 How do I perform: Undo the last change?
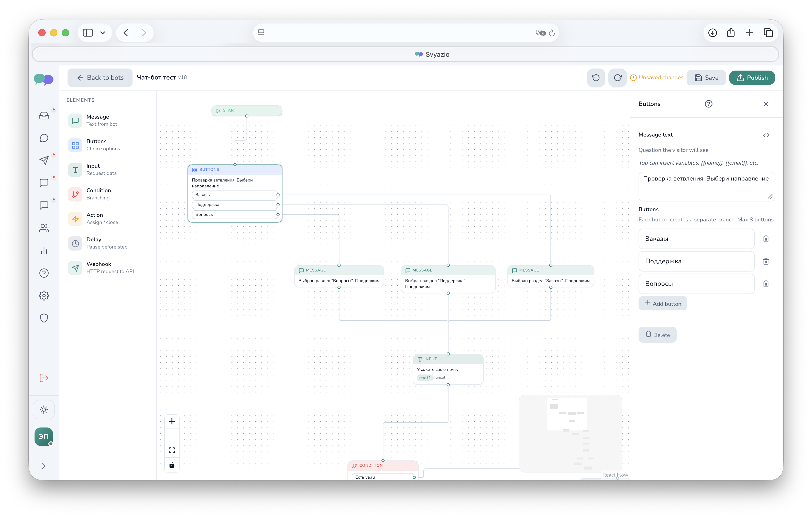[596, 77]
